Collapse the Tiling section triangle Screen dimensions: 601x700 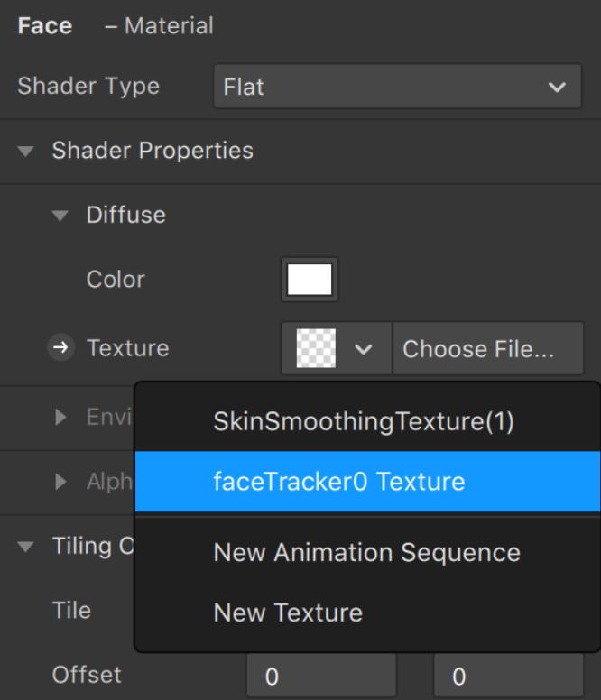(x=25, y=547)
